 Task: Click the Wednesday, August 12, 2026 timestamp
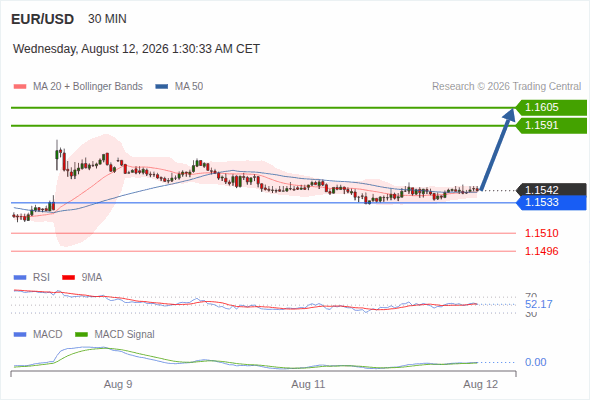136,49
